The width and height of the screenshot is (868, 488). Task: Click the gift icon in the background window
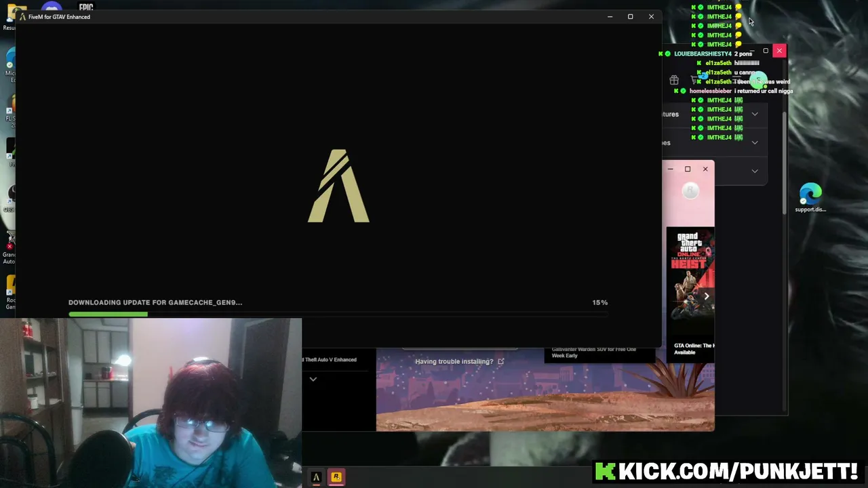click(x=674, y=80)
